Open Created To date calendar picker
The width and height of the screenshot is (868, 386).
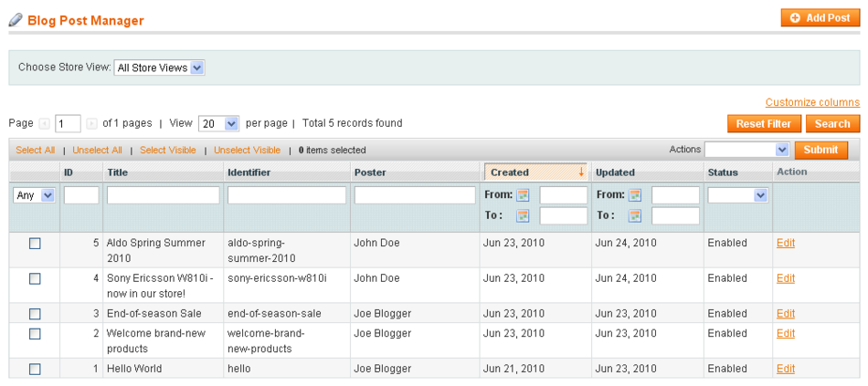[x=524, y=216]
